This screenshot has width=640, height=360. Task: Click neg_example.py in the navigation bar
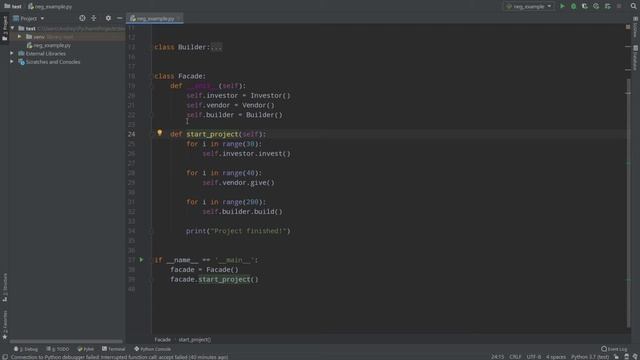(x=50, y=6)
